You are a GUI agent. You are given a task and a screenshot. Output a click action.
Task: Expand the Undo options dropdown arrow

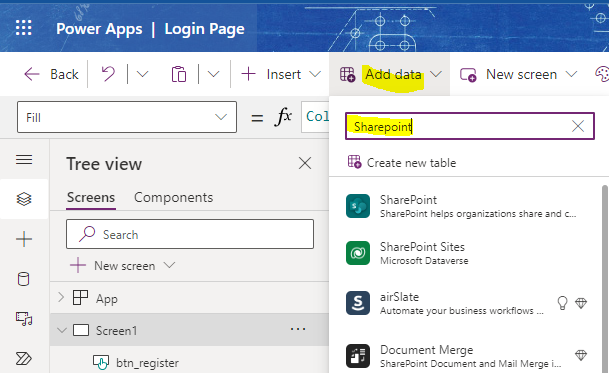pos(143,74)
